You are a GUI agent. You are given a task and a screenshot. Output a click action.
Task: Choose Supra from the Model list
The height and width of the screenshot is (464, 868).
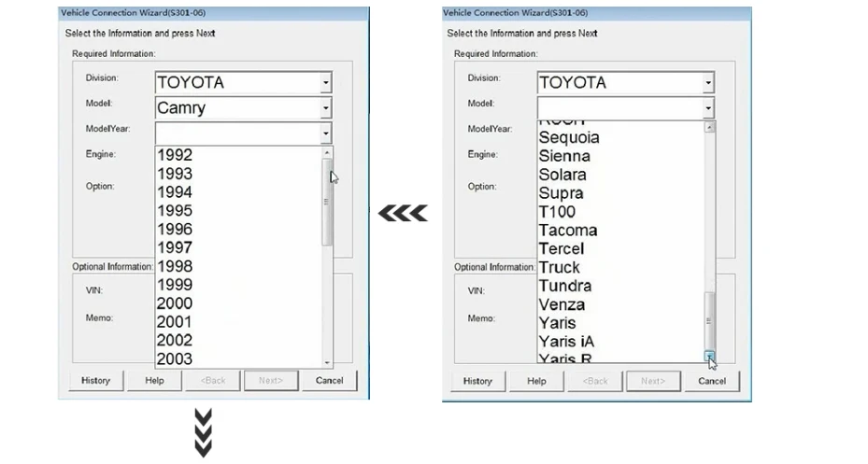pos(620,193)
